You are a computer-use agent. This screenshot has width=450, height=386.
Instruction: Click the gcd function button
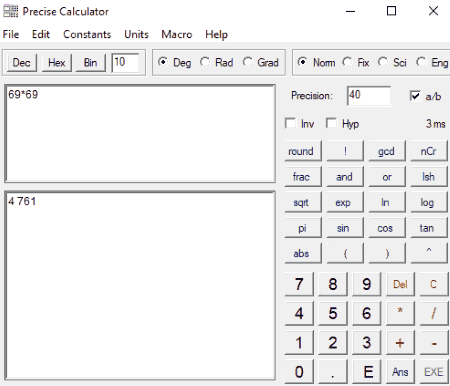(x=387, y=151)
